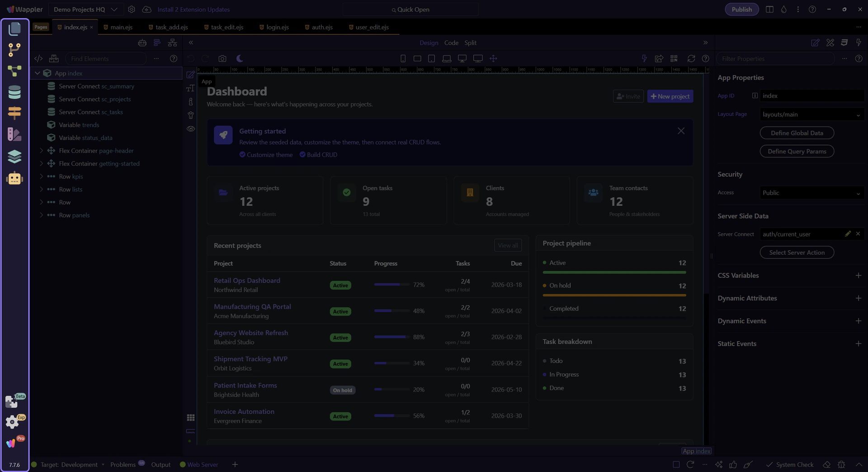
Task: Refresh the design view
Action: (x=691, y=59)
